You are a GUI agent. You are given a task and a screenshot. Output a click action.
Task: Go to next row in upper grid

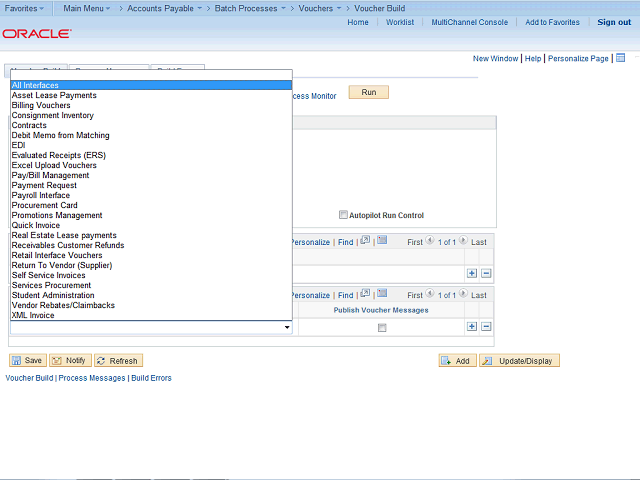click(x=463, y=240)
